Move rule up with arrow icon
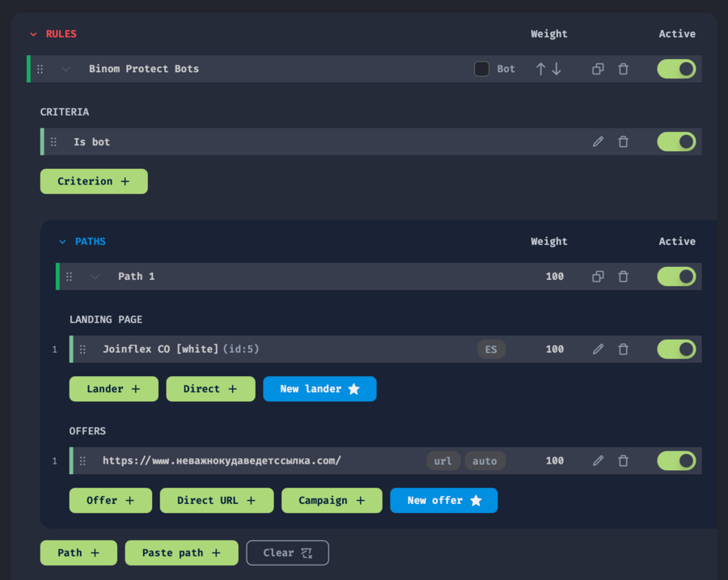Viewport: 728px width, 580px height. click(x=540, y=69)
